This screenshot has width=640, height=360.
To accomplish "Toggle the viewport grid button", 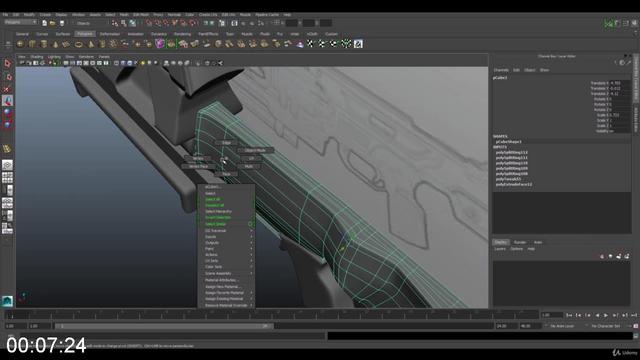I will click(66, 63).
